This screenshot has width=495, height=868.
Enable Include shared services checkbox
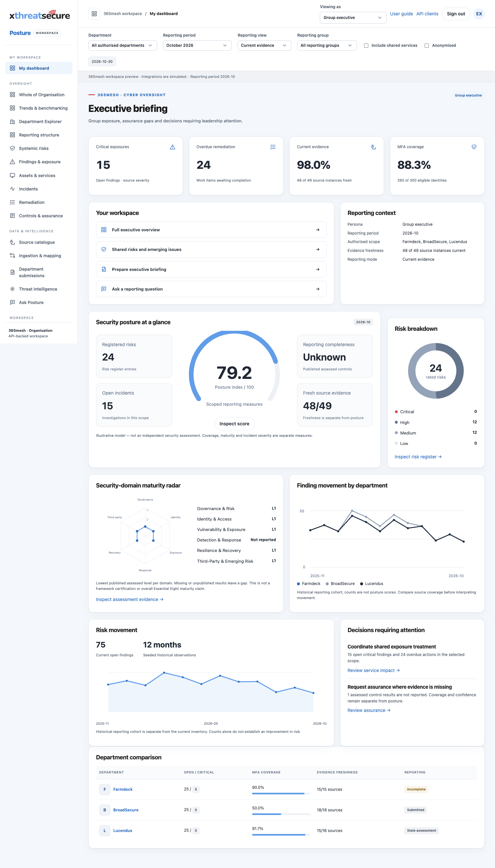click(x=366, y=45)
